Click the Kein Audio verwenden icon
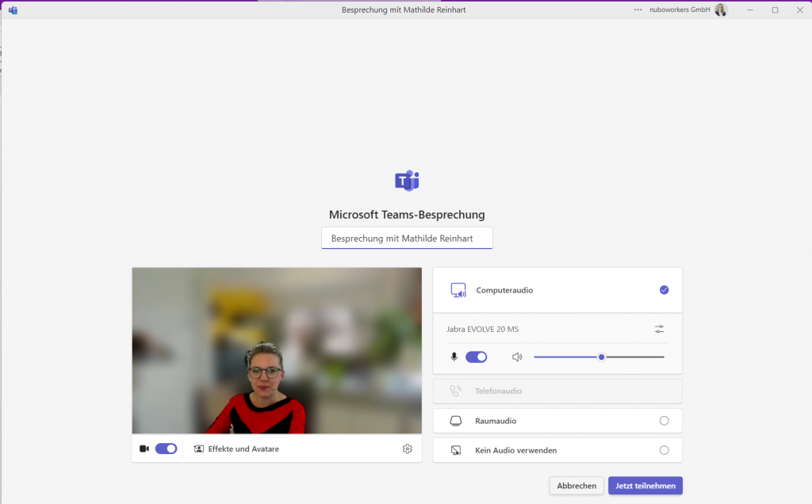This screenshot has height=504, width=812. coord(456,450)
